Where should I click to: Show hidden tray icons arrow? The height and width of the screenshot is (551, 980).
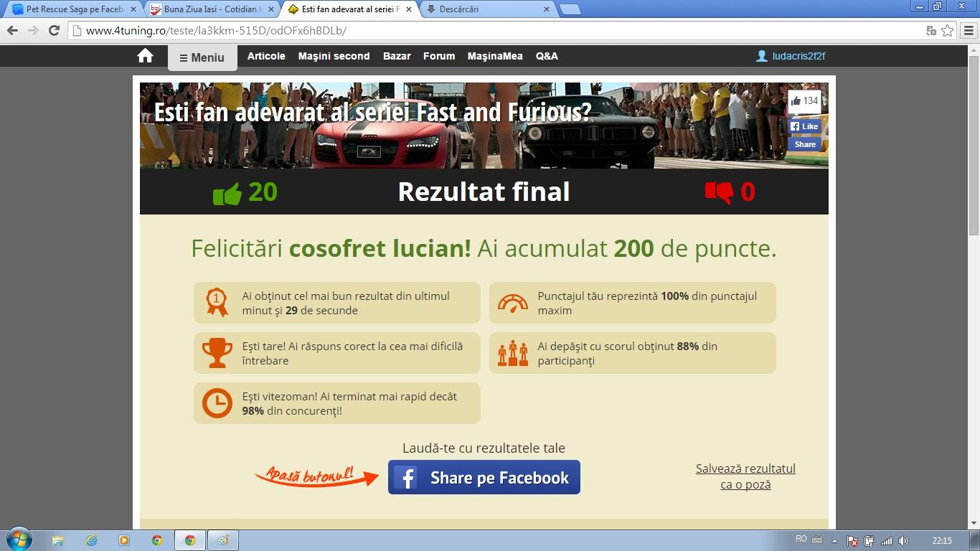[x=834, y=540]
